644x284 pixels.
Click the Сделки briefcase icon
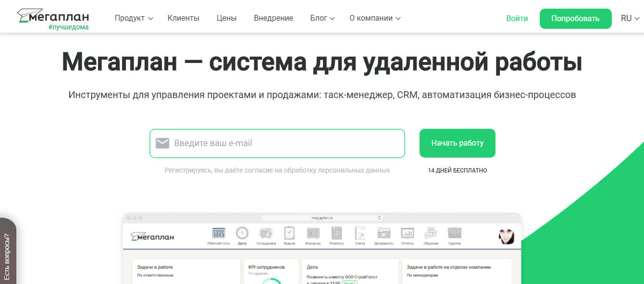455,234
